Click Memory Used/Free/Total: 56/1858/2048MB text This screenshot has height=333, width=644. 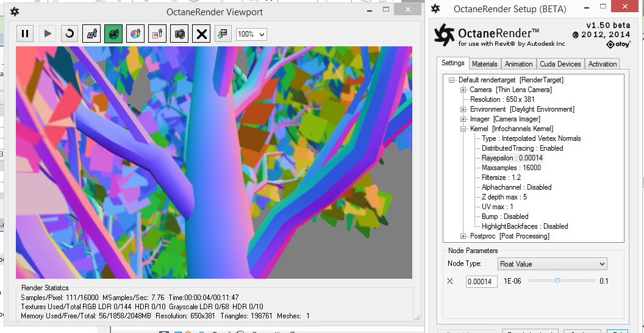pyautogui.click(x=86, y=316)
